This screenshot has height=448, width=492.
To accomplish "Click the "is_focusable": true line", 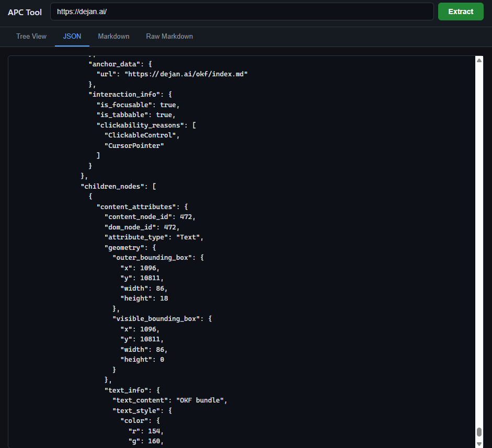I will point(138,105).
